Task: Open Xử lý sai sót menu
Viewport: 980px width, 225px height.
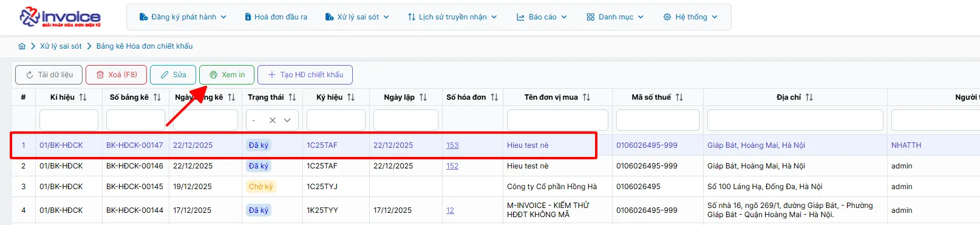Action: (x=357, y=17)
